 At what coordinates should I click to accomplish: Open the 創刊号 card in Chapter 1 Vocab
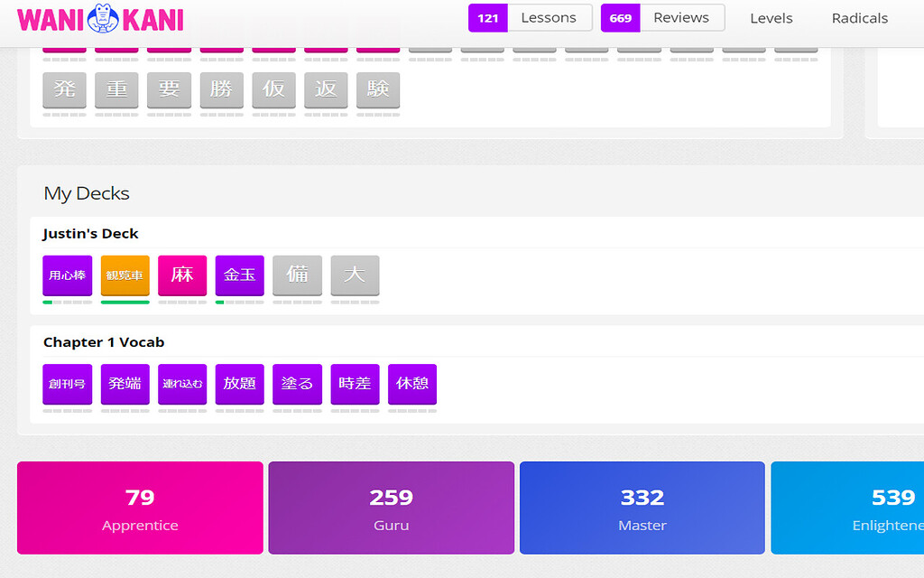coord(67,385)
